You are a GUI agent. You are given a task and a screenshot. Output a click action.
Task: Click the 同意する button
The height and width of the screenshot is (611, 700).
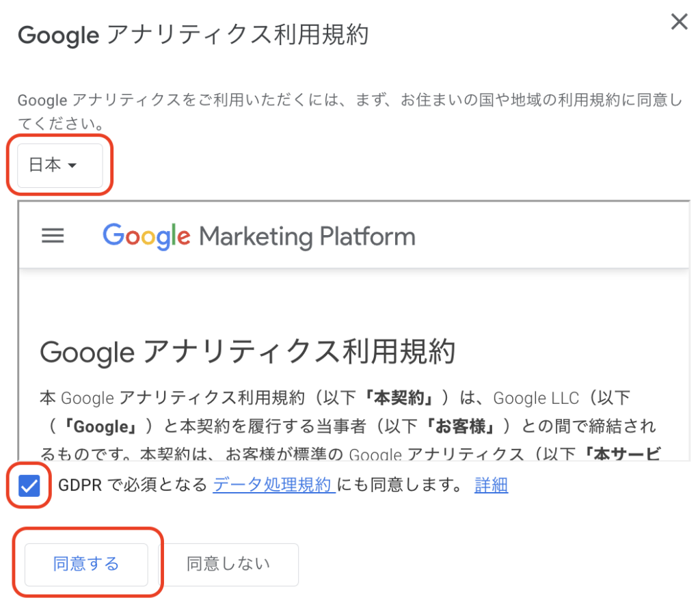point(86,564)
